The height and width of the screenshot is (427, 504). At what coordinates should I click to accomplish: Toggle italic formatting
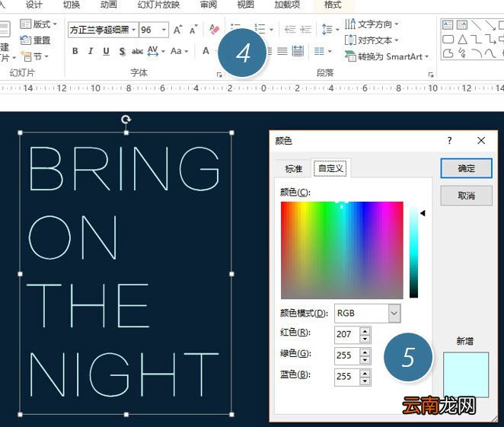(x=91, y=51)
